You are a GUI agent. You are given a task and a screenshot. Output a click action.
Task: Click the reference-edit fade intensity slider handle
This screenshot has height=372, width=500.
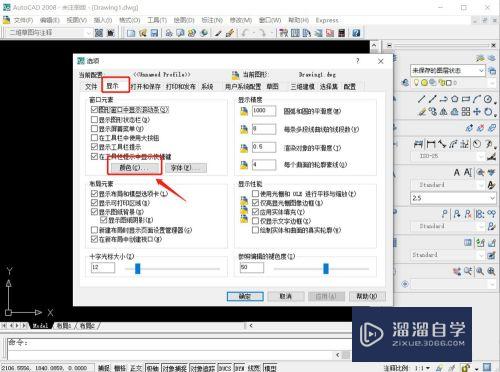point(326,268)
